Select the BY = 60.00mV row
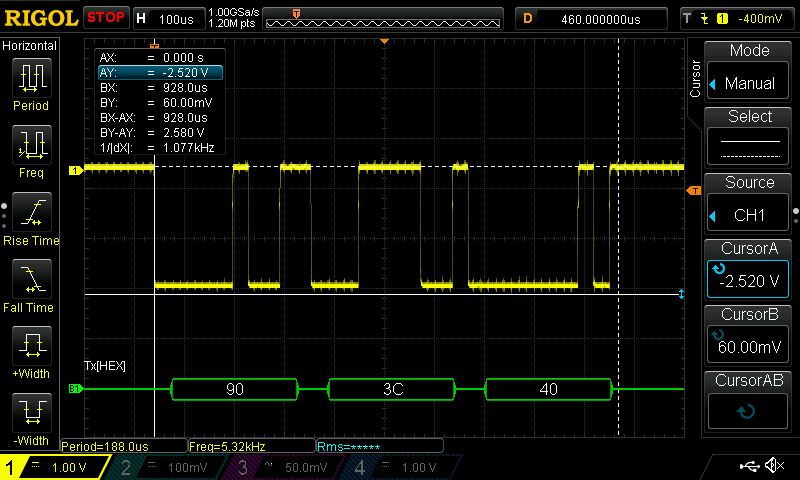800x480 pixels. [160, 103]
